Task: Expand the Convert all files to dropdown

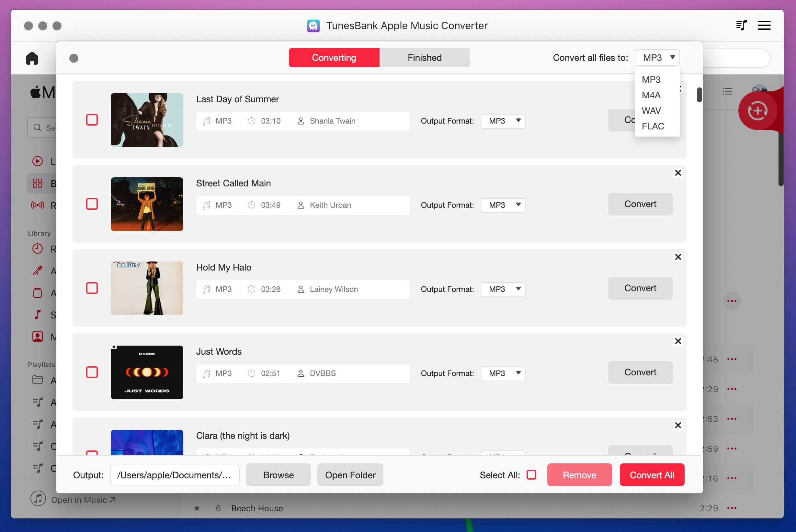Action: (x=656, y=58)
